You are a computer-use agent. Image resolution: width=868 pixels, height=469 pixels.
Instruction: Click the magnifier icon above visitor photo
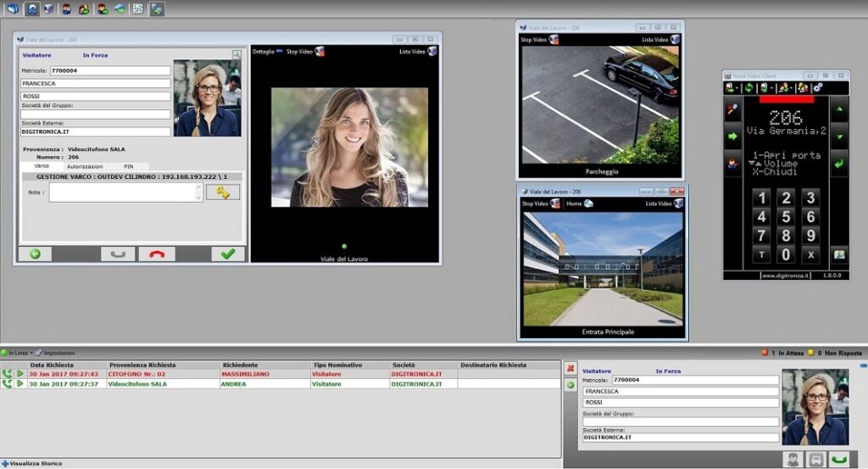click(x=236, y=54)
